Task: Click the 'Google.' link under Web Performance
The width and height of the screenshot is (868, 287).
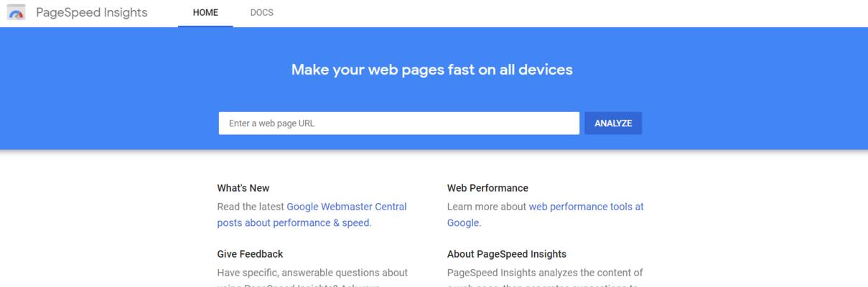Action: click(463, 223)
